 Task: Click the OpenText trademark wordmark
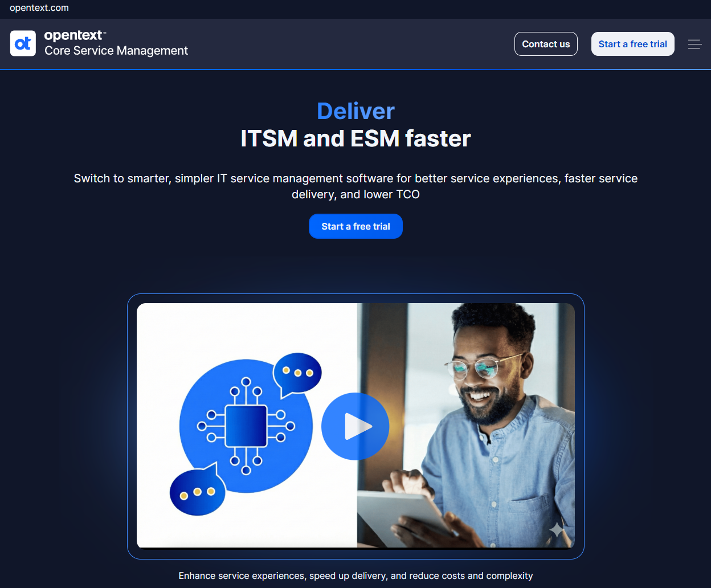(75, 35)
